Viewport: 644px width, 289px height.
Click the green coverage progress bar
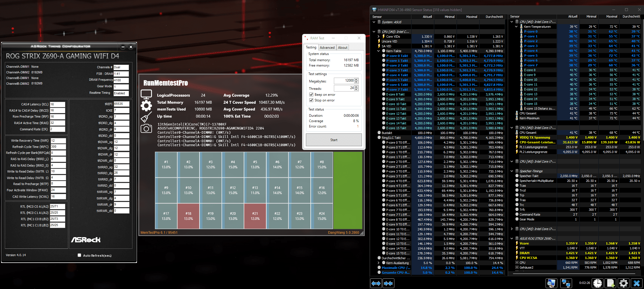pos(348,190)
